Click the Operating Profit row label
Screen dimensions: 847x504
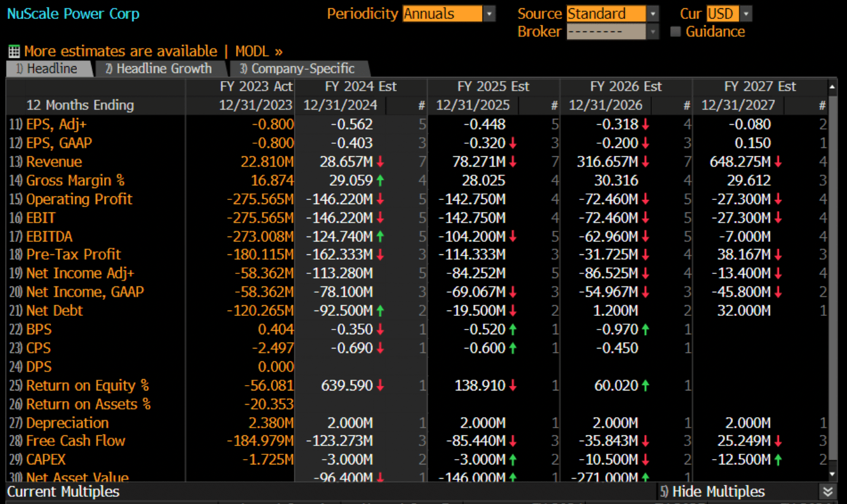click(79, 199)
